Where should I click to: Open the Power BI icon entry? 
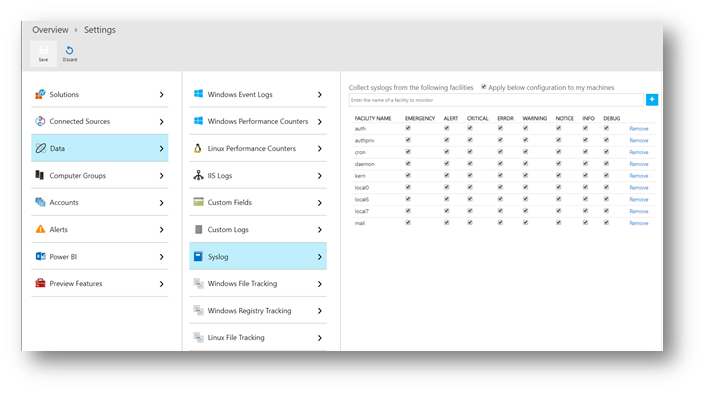(x=40, y=256)
